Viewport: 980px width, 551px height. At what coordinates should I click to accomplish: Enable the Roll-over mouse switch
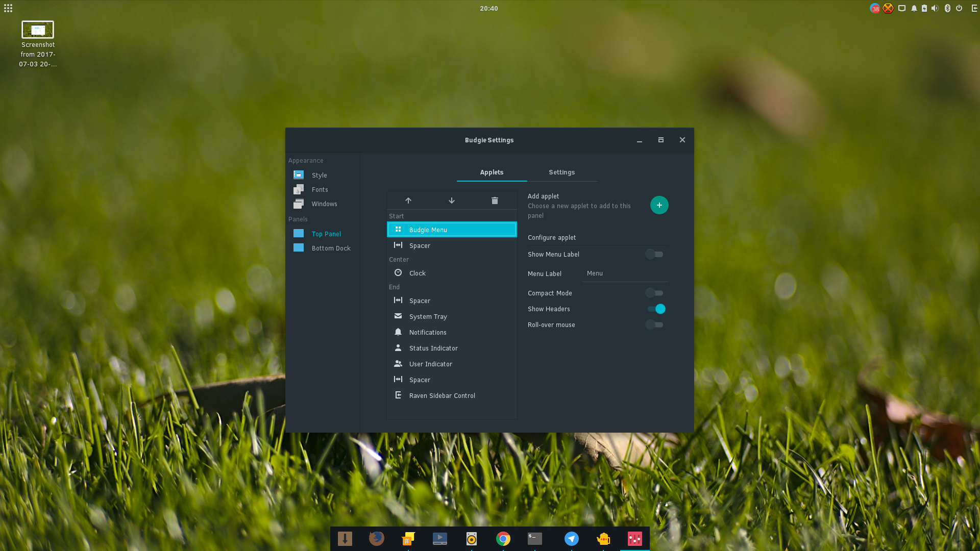coord(654,324)
